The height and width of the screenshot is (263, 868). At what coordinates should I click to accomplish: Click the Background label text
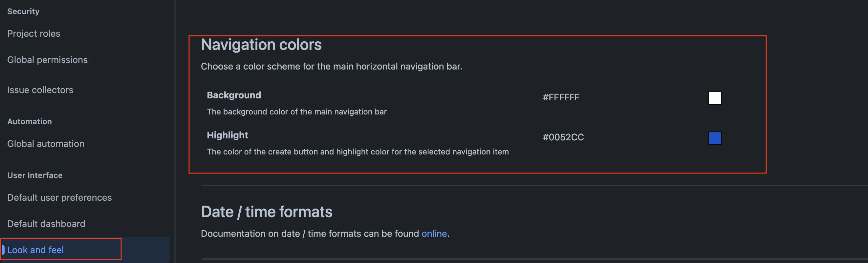234,95
